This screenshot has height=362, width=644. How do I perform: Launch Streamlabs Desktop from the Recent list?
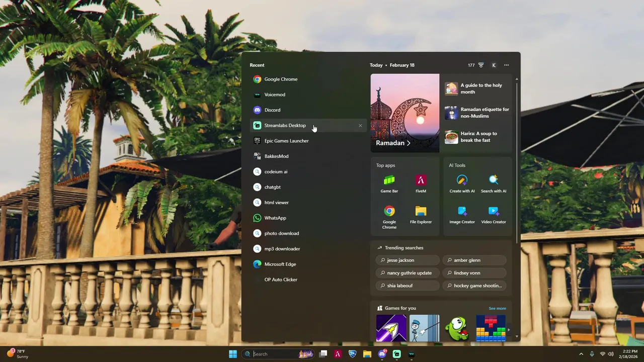[x=307, y=125]
